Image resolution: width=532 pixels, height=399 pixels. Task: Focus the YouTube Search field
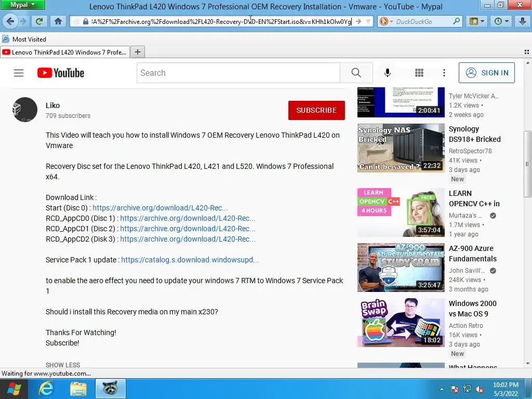point(238,73)
